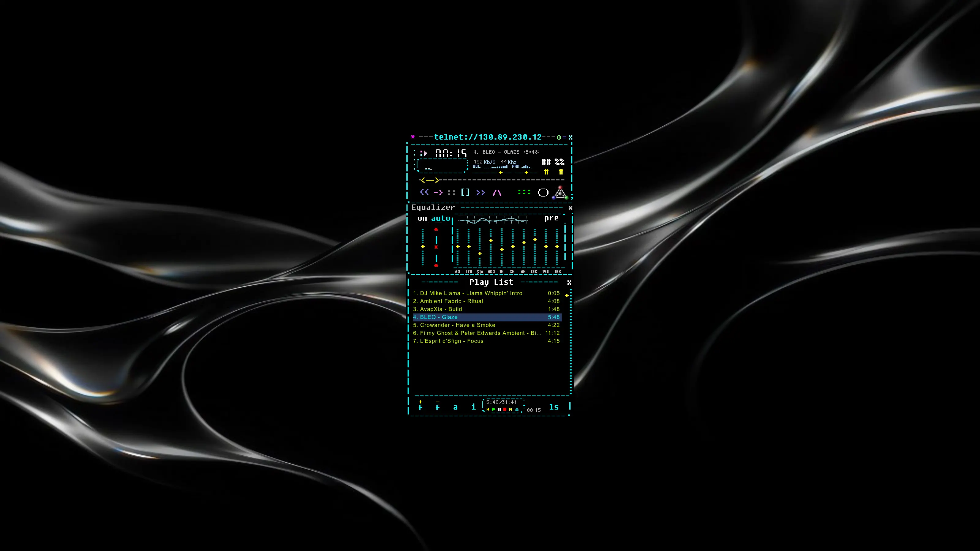
Task: Toggle repeat using the () button
Action: point(543,193)
